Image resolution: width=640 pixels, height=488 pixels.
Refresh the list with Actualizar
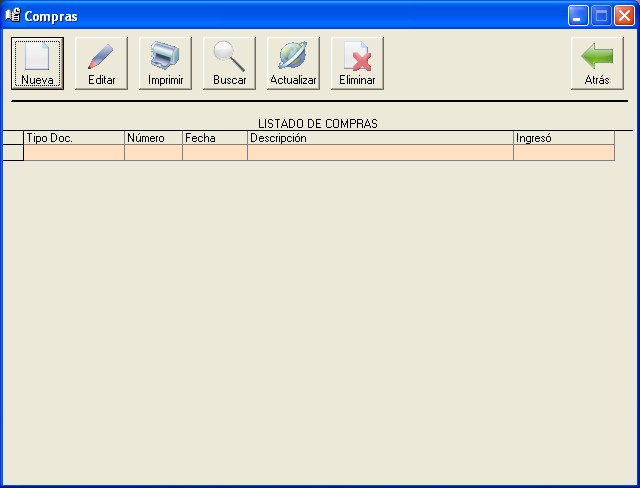[x=293, y=63]
